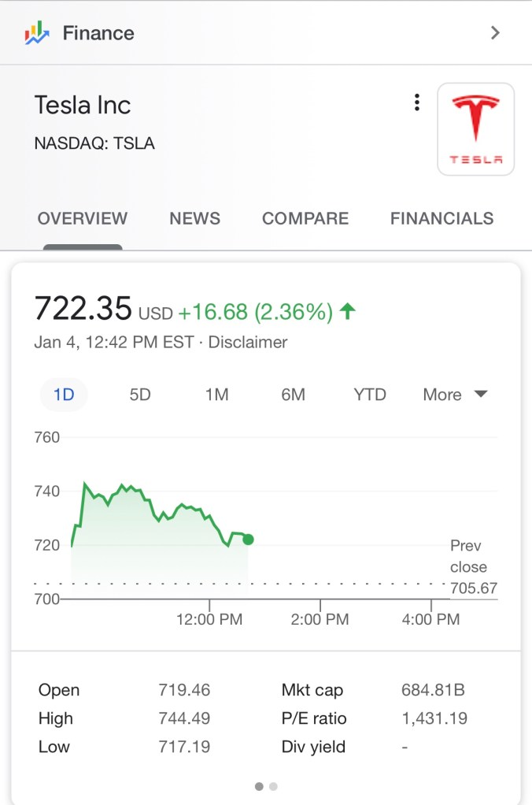Switch to the News tab

194,219
